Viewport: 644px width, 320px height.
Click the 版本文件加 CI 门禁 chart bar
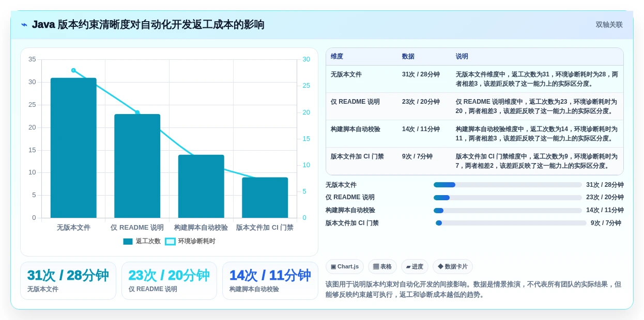tap(265, 198)
